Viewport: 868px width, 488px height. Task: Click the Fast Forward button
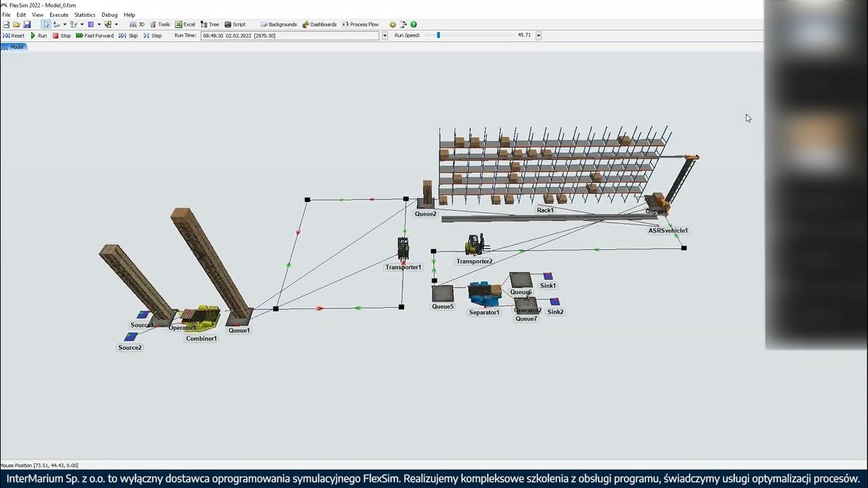pyautogui.click(x=95, y=35)
